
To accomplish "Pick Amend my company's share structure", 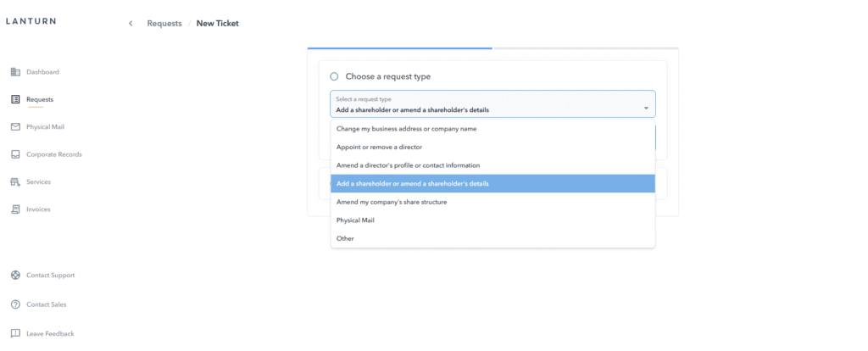I will pos(391,202).
